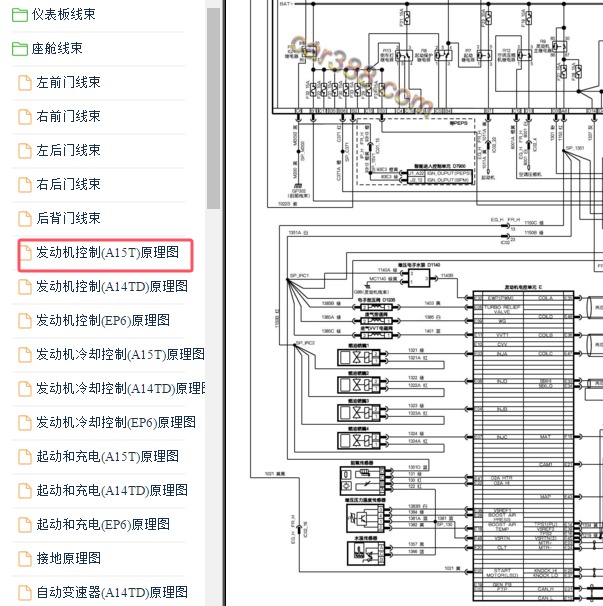
Task: Click the file icon beside 右后门线束
Action: tap(25, 185)
